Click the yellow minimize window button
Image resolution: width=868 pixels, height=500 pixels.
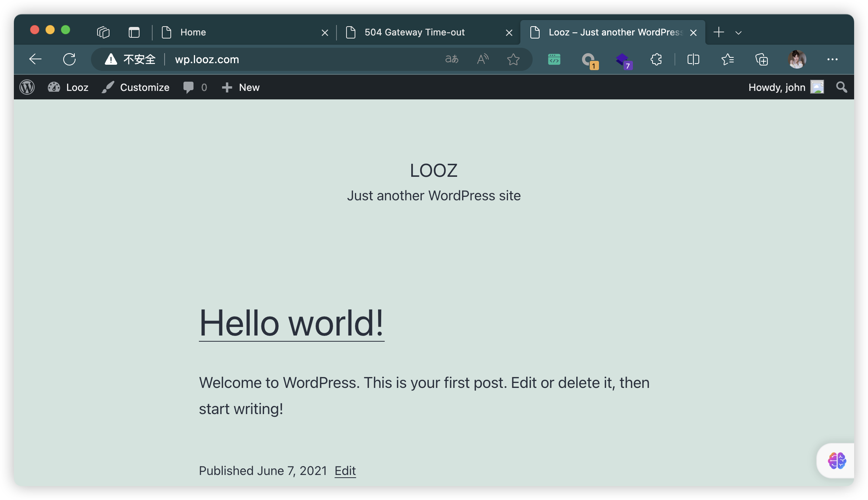(x=50, y=30)
